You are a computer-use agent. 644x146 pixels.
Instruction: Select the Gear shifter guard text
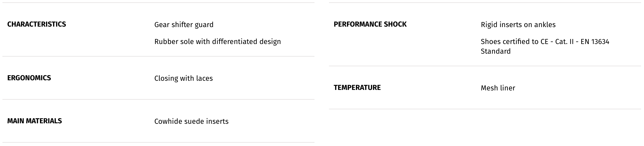[x=184, y=25]
